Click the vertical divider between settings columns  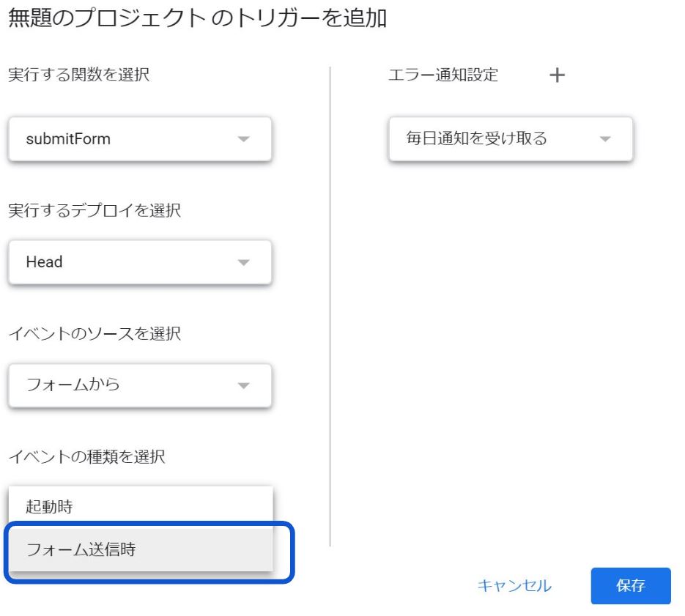click(x=330, y=308)
